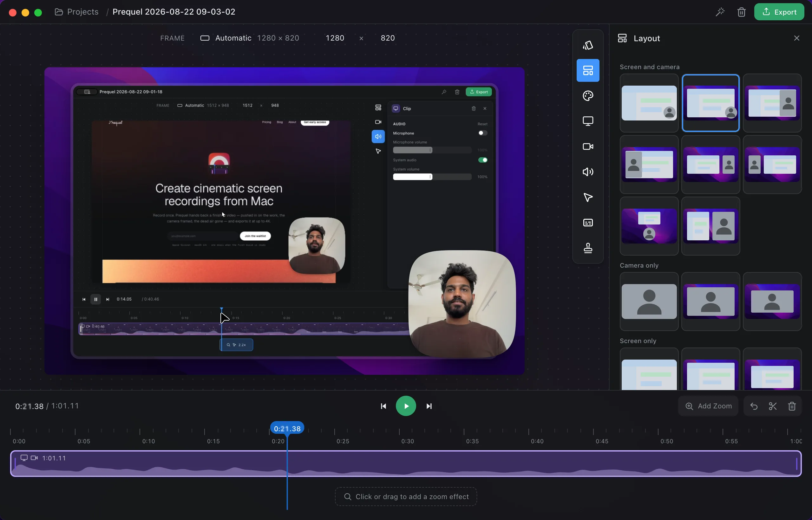The width and height of the screenshot is (812, 520).
Task: Click the screen icon on clip track
Action: point(24,458)
